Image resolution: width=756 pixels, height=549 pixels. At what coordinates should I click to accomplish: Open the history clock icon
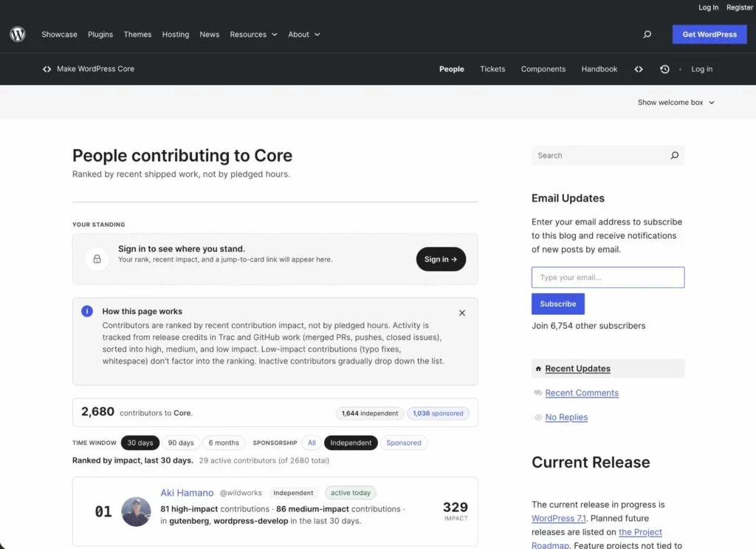[x=664, y=69]
